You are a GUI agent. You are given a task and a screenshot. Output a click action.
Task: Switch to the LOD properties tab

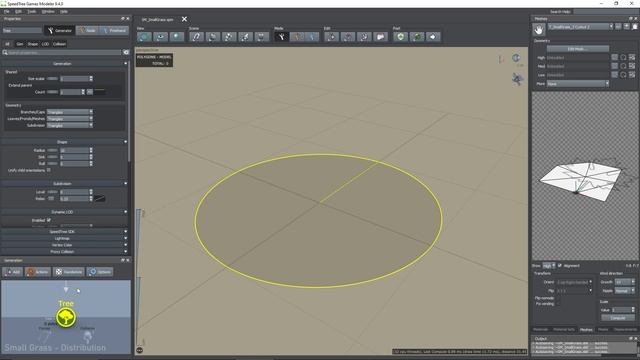(x=45, y=44)
